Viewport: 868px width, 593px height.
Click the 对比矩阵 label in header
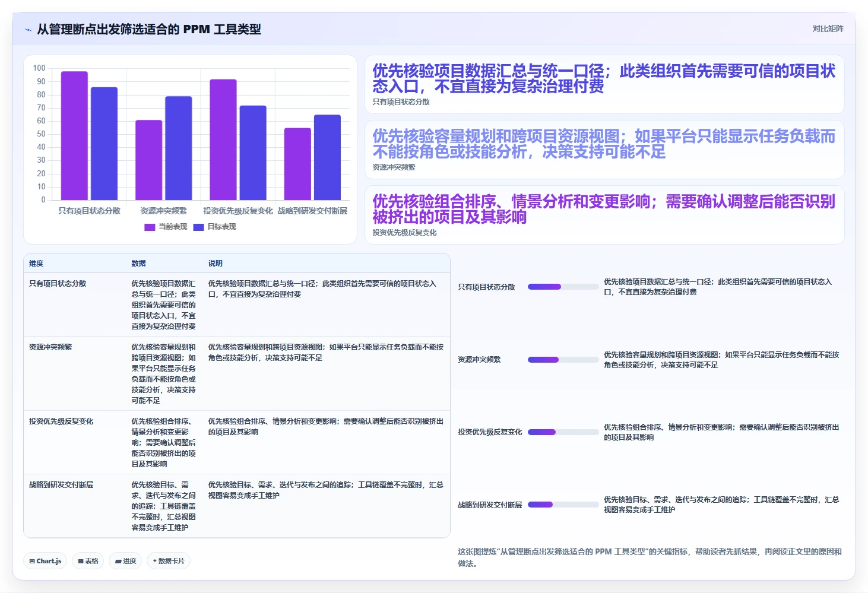click(828, 28)
